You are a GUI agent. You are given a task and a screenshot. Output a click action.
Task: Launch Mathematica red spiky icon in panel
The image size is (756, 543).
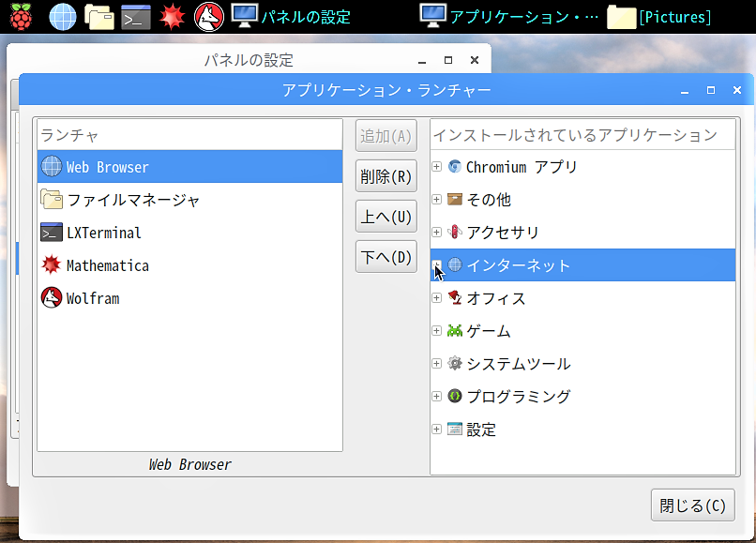click(173, 17)
